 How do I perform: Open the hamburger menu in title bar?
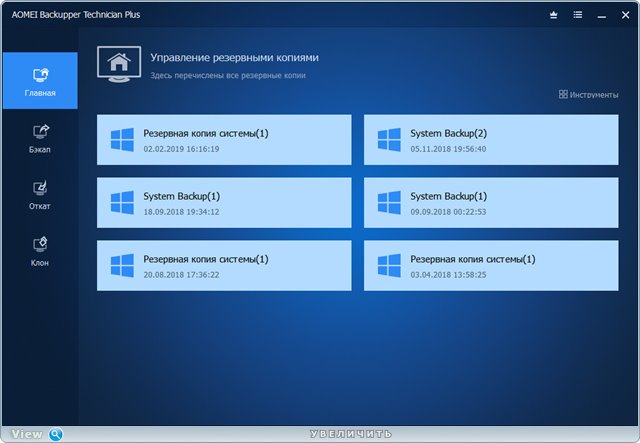click(578, 15)
